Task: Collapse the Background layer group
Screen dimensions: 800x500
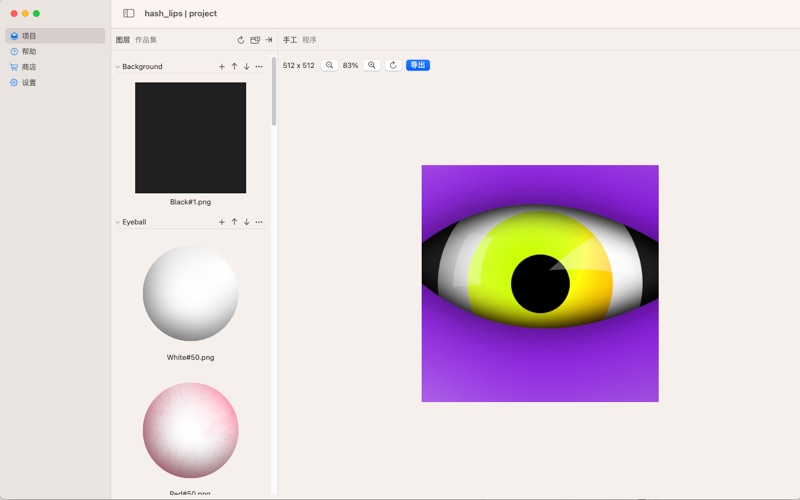Action: [117, 67]
